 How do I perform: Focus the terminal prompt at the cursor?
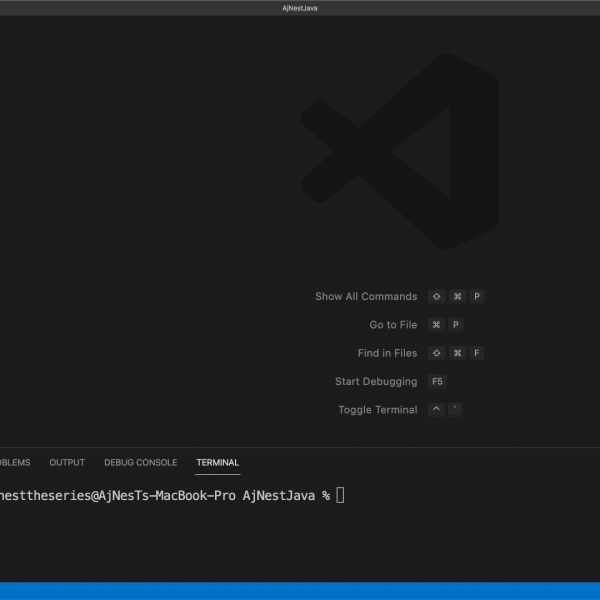[340, 495]
